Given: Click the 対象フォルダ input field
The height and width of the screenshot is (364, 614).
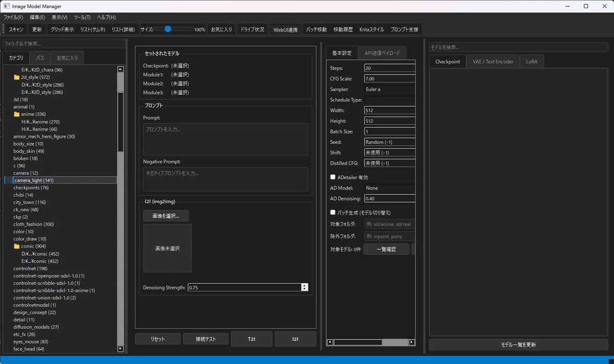Looking at the screenshot, I should tap(389, 224).
